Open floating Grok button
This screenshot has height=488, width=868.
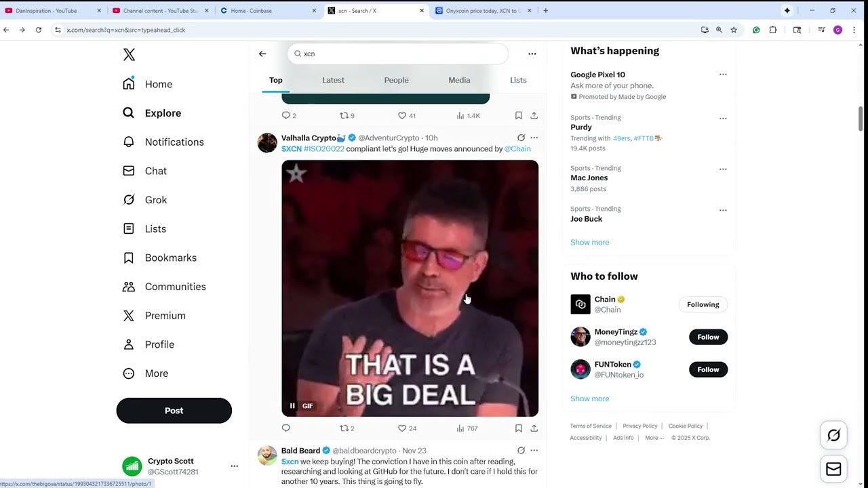click(833, 435)
